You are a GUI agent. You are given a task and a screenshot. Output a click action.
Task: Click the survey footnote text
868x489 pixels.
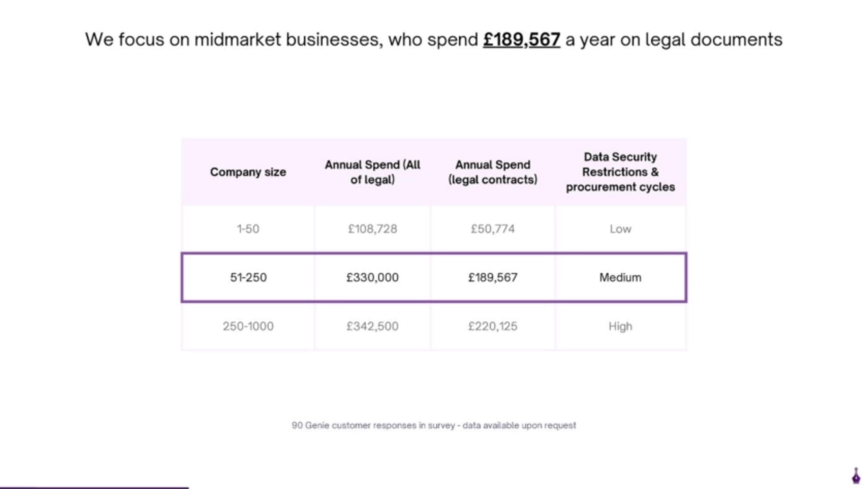(x=434, y=425)
